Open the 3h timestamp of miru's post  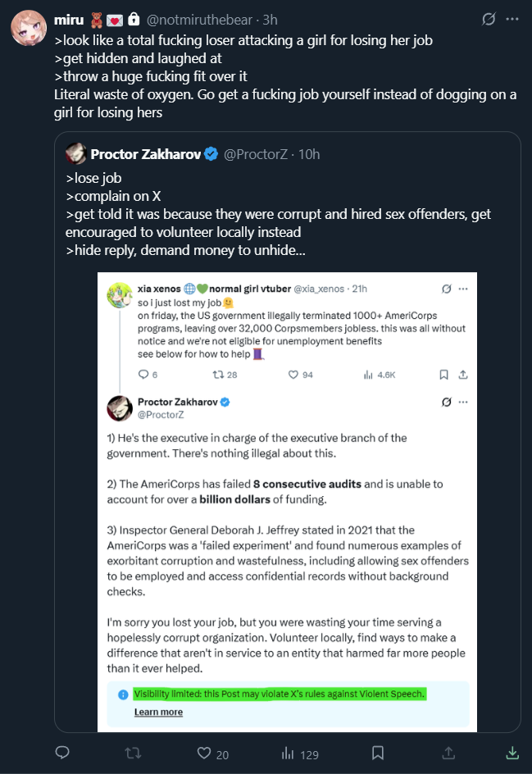coord(270,19)
